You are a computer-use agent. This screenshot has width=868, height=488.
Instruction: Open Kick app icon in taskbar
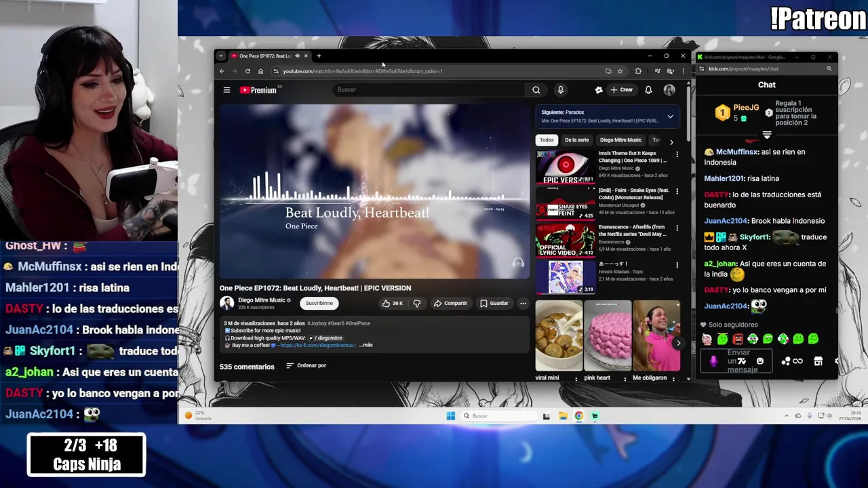pyautogui.click(x=595, y=415)
